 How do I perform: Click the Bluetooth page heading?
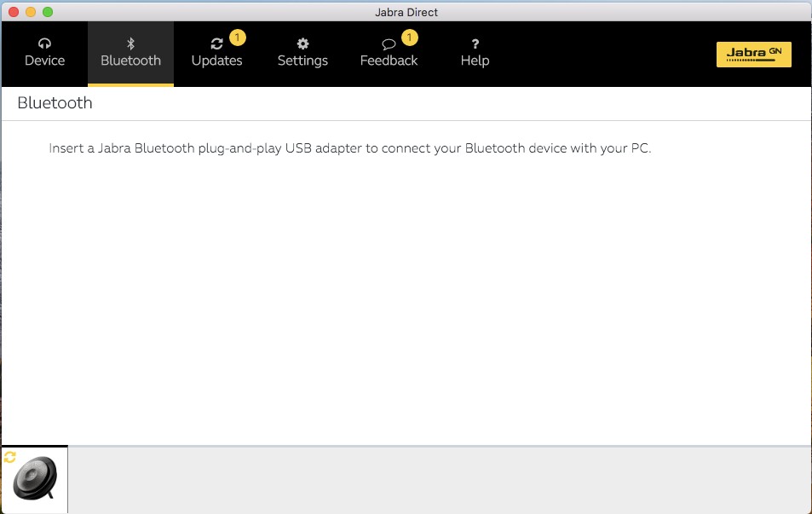[55, 102]
